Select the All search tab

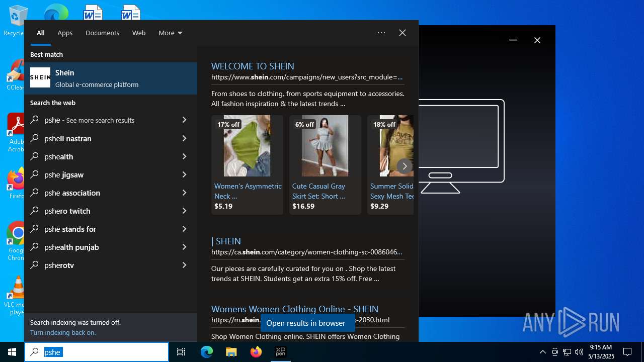(41, 33)
